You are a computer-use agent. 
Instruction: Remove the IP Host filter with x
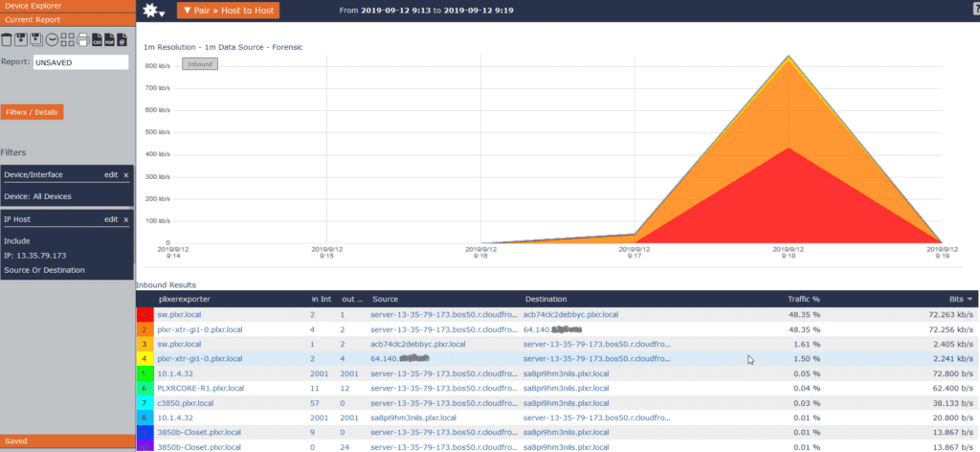tap(125, 219)
